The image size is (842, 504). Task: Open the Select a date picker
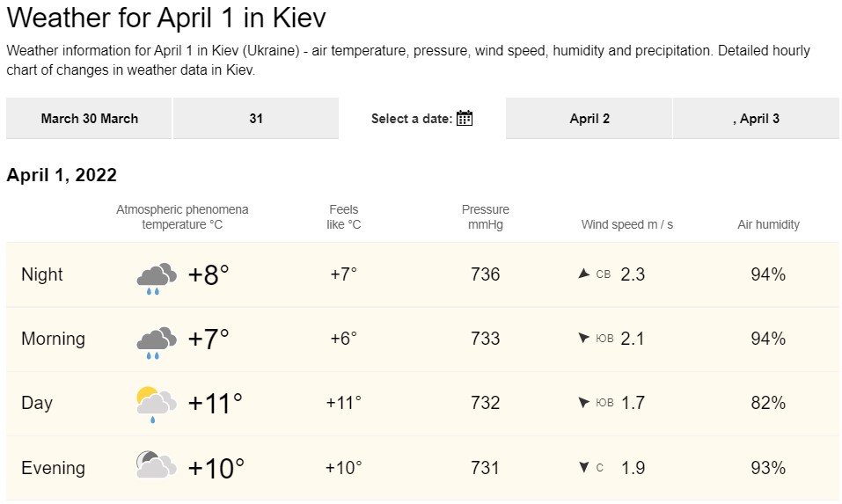coord(412,119)
